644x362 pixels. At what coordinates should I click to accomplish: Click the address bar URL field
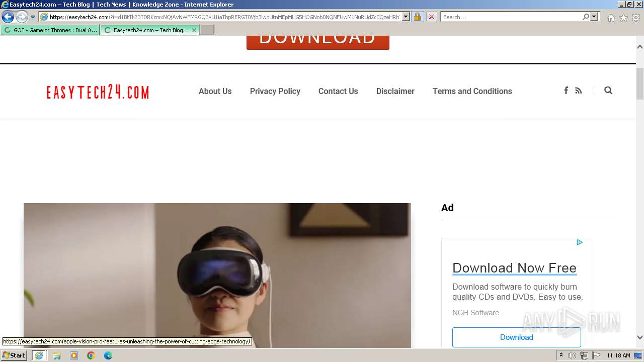click(x=220, y=17)
